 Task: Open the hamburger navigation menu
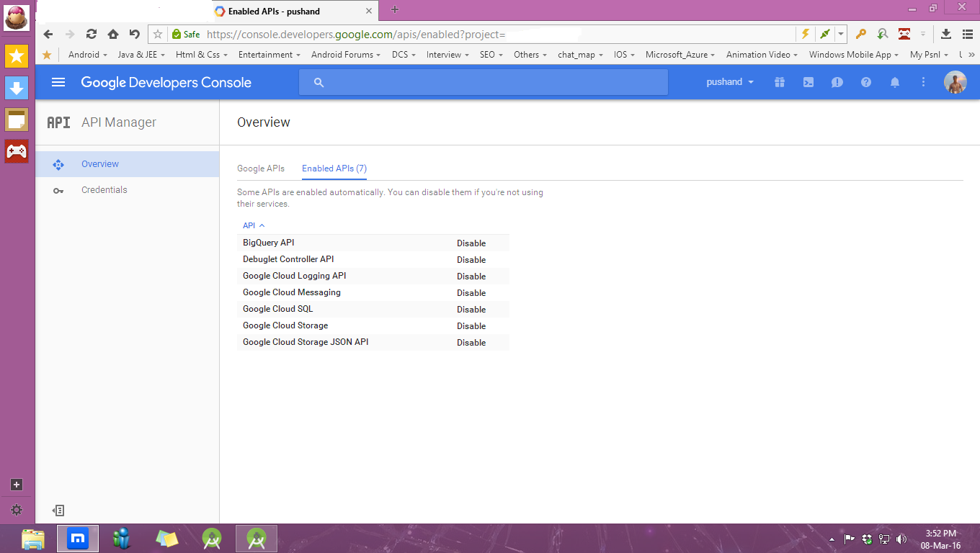58,82
